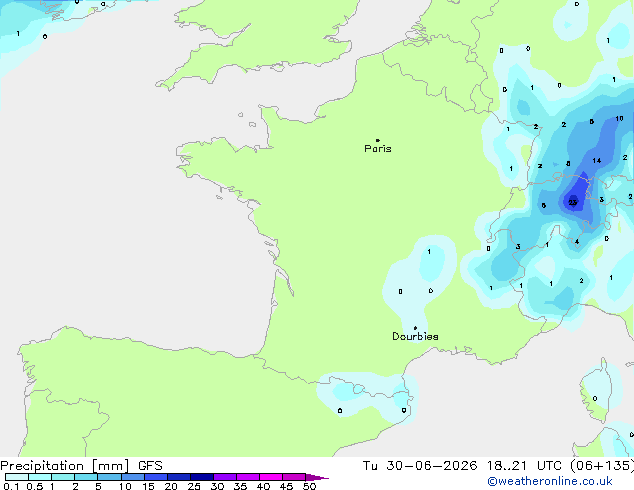This screenshot has width=634, height=490.
Task: Select the Dourbies location dot marker
Action: (x=415, y=328)
